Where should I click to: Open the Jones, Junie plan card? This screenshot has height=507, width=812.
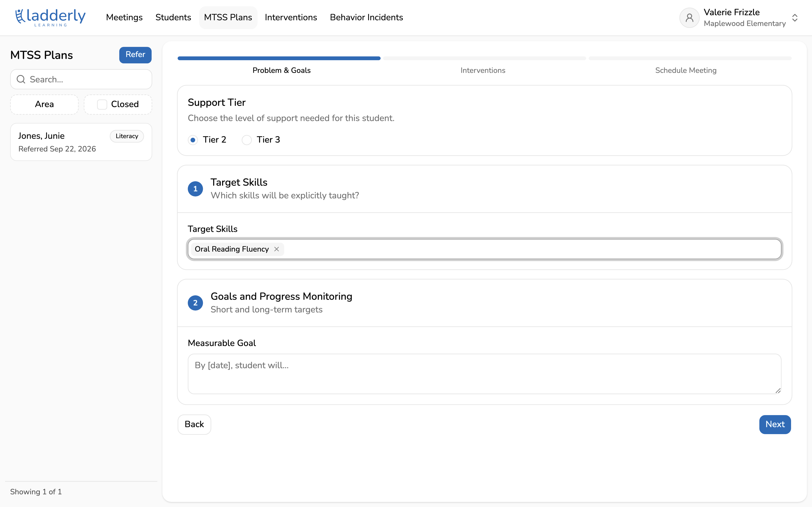pyautogui.click(x=81, y=142)
